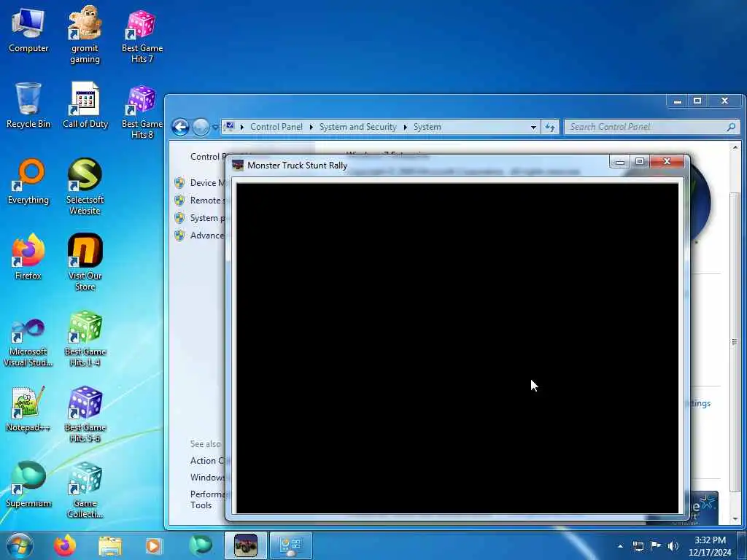Click the Firefox taskbar icon
Viewport: 747px width, 560px height.
(65, 545)
